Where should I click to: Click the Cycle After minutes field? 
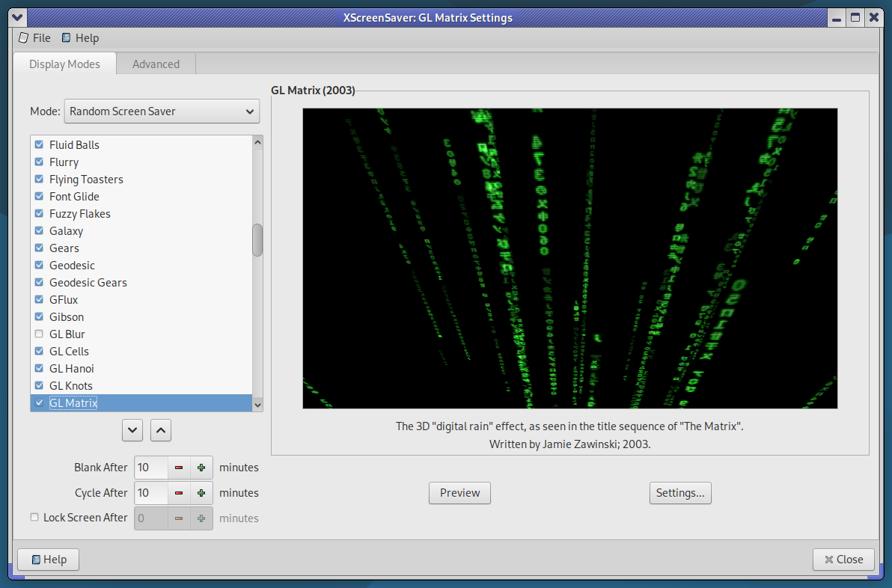150,493
